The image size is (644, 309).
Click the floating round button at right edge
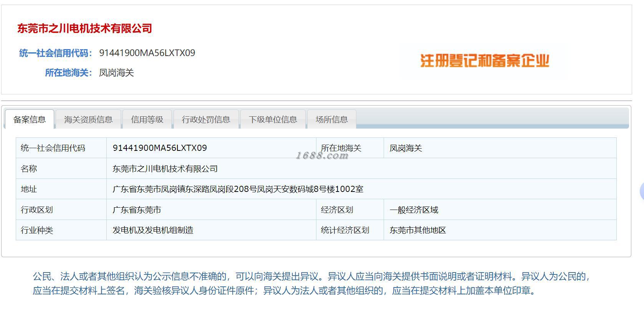(642, 192)
